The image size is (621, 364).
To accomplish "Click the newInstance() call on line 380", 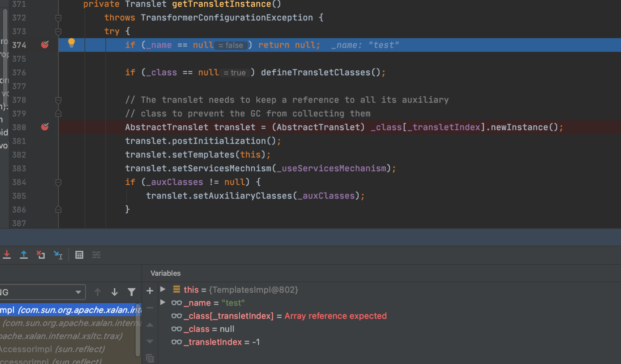I will coord(524,127).
